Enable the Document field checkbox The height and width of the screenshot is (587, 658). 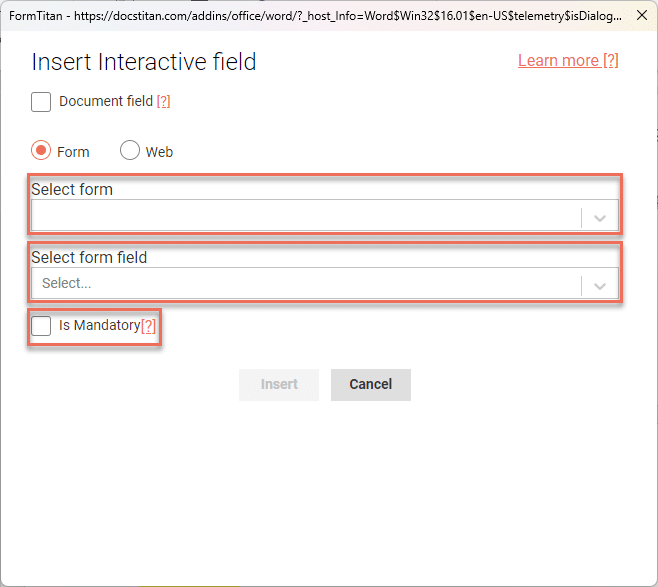pos(41,102)
